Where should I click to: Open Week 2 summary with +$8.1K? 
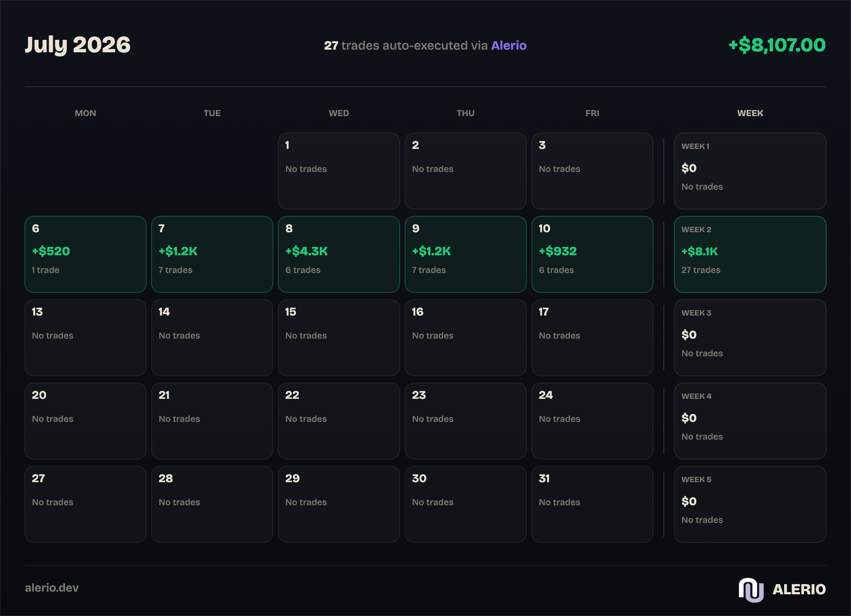point(750,254)
